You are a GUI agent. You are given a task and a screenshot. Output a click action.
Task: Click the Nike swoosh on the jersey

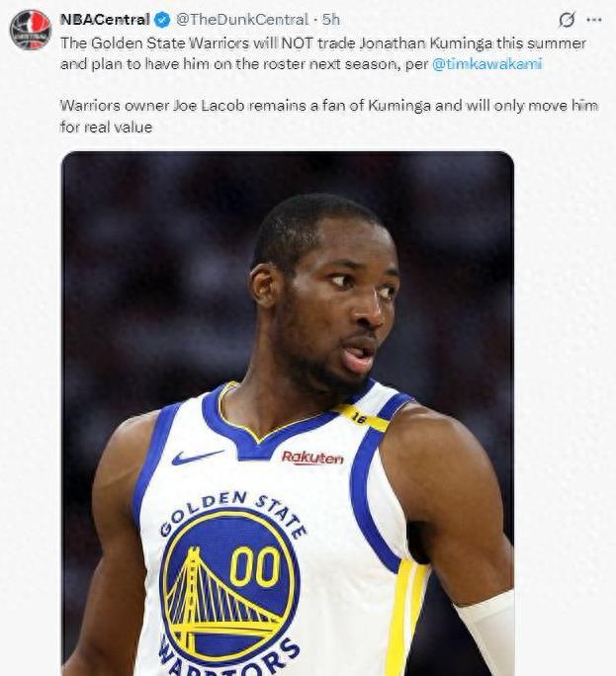pos(198,457)
